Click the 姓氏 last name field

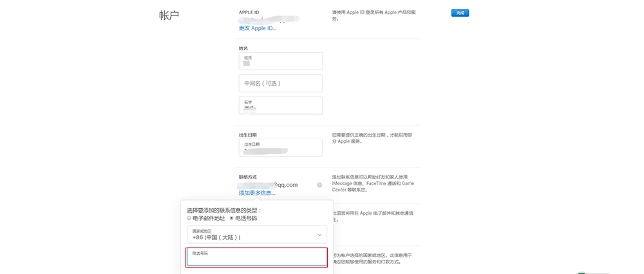point(280,61)
